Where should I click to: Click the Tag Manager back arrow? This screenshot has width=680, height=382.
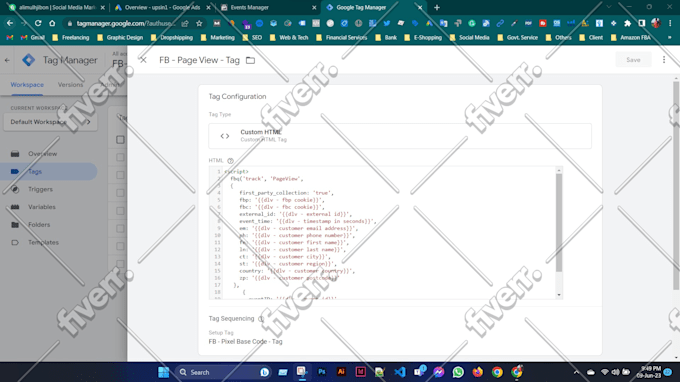7,60
